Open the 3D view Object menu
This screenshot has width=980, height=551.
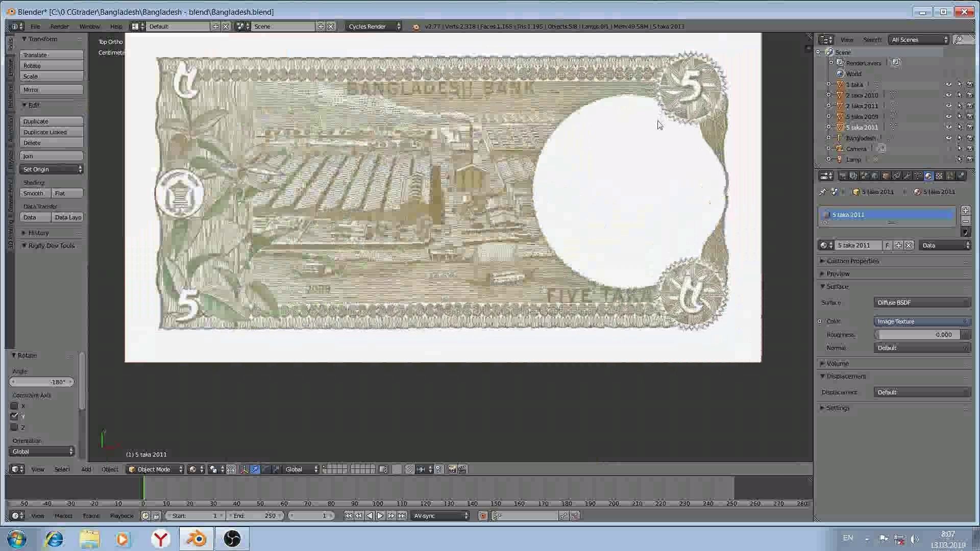(109, 469)
